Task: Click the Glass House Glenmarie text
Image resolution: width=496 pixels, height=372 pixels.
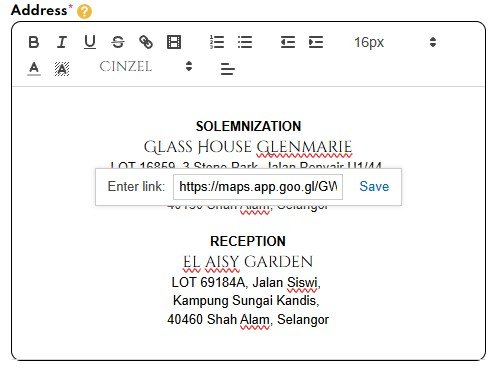Action: point(248,147)
